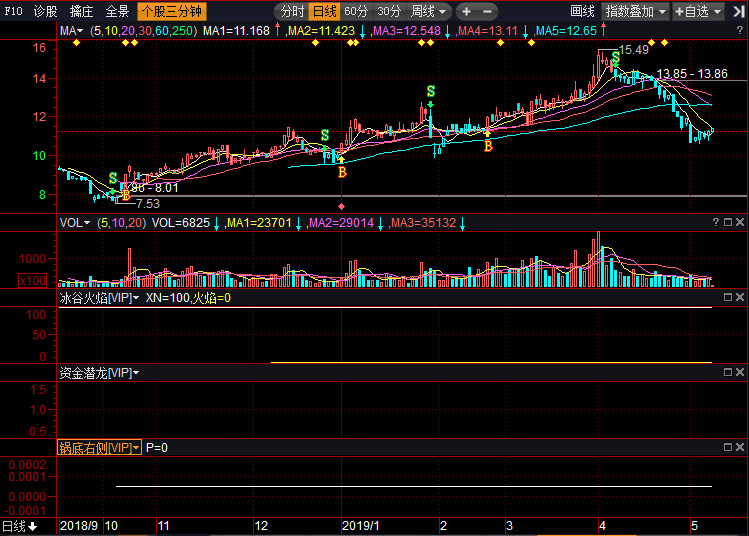The height and width of the screenshot is (536, 749).
Task: Select the 日线 daily chart period
Action: [325, 11]
